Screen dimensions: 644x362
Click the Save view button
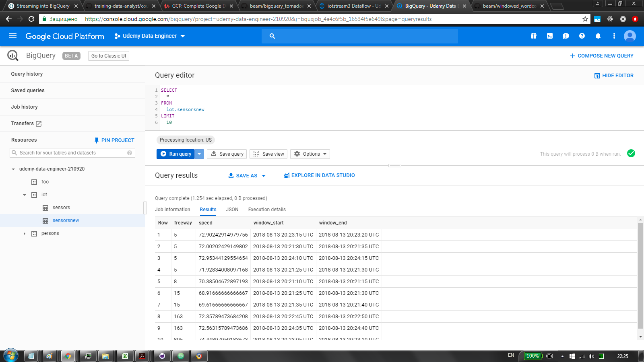pyautogui.click(x=268, y=154)
